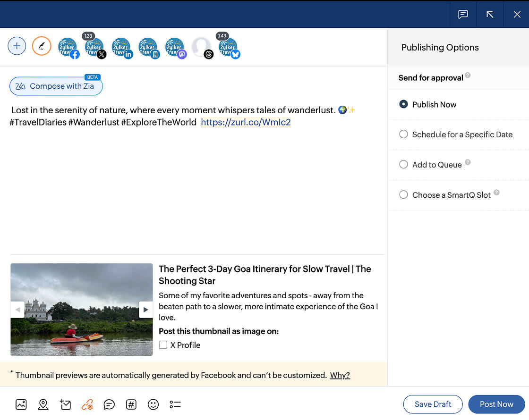
Task: Open the add-to-inbox envelope icon
Action: tap(65, 404)
